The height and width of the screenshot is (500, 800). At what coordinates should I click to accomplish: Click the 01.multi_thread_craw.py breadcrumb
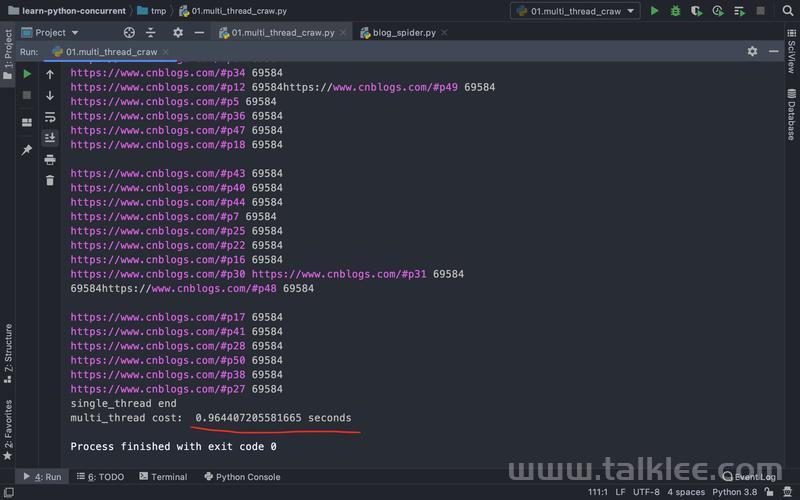[233, 11]
